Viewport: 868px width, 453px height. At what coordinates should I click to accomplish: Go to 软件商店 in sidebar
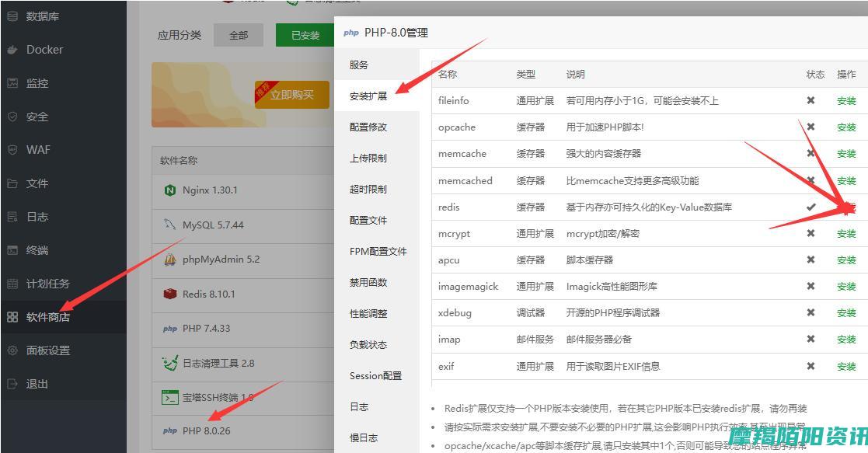[x=48, y=317]
